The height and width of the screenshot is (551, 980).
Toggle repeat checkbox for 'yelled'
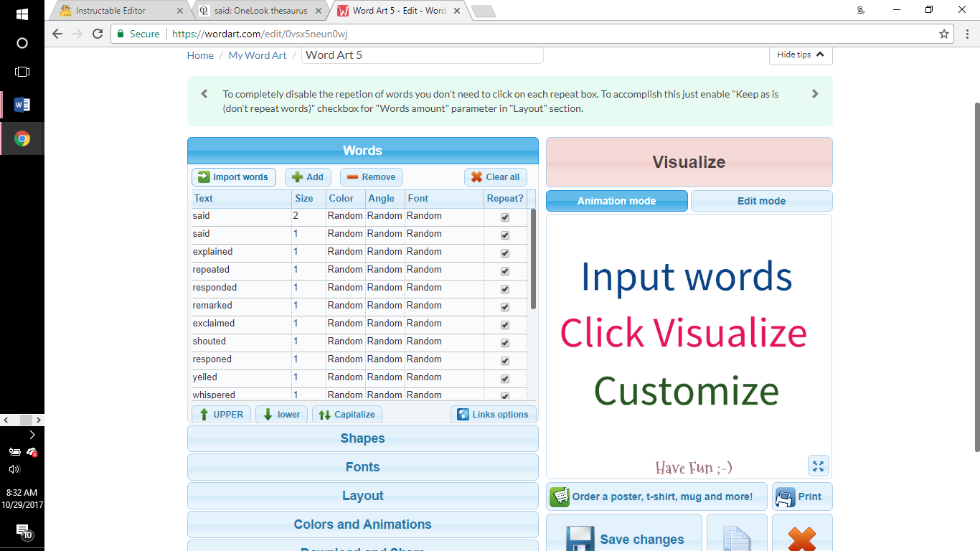coord(505,379)
